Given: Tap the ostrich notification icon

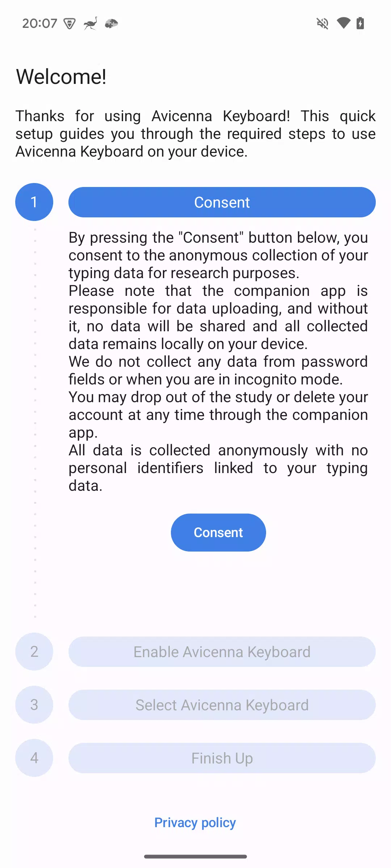Looking at the screenshot, I should (91, 24).
